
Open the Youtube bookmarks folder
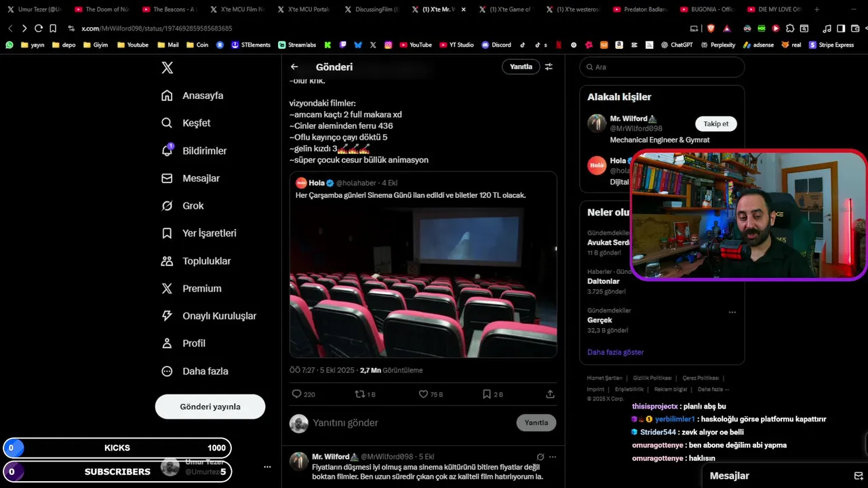[132, 45]
